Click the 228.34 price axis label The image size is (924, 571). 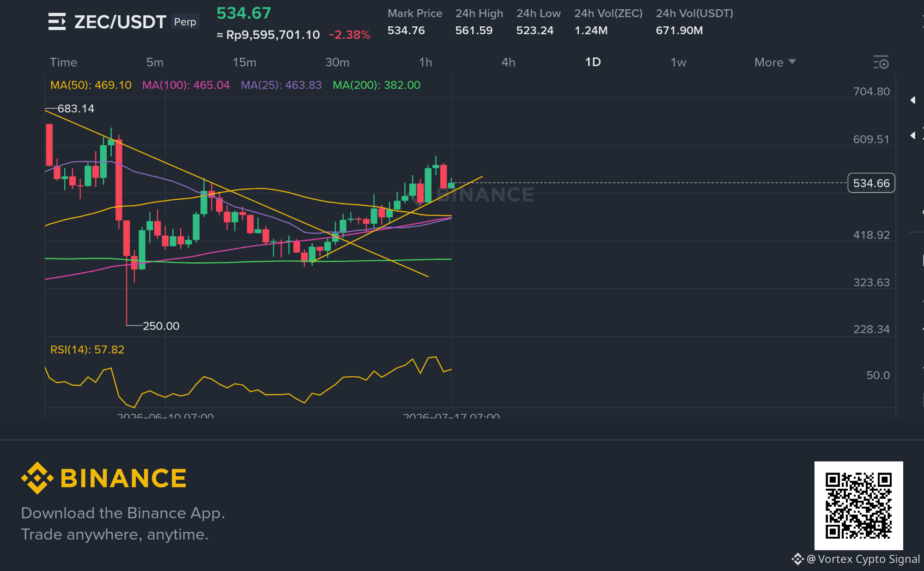pyautogui.click(x=871, y=329)
